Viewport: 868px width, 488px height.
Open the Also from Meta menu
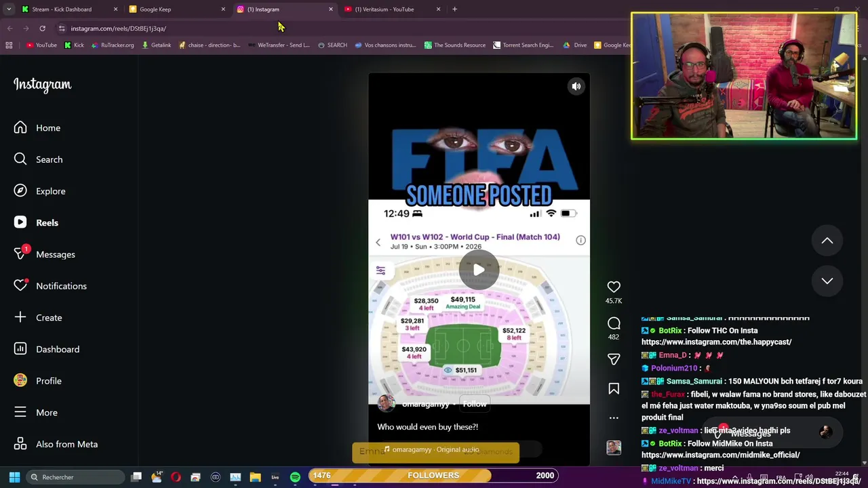tap(56, 444)
